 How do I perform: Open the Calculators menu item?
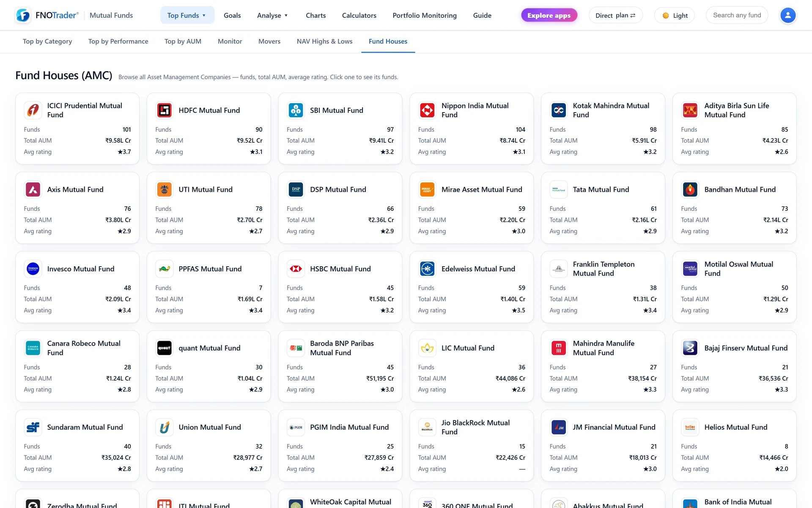tap(359, 15)
